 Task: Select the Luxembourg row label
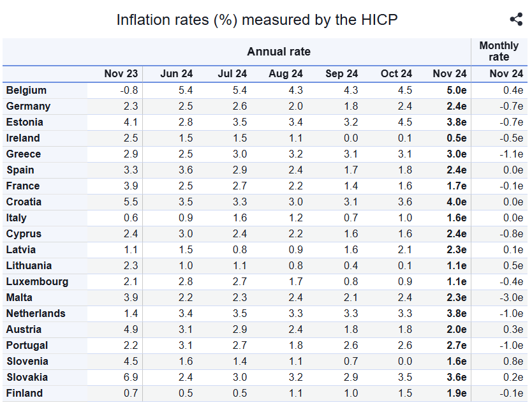(x=37, y=282)
